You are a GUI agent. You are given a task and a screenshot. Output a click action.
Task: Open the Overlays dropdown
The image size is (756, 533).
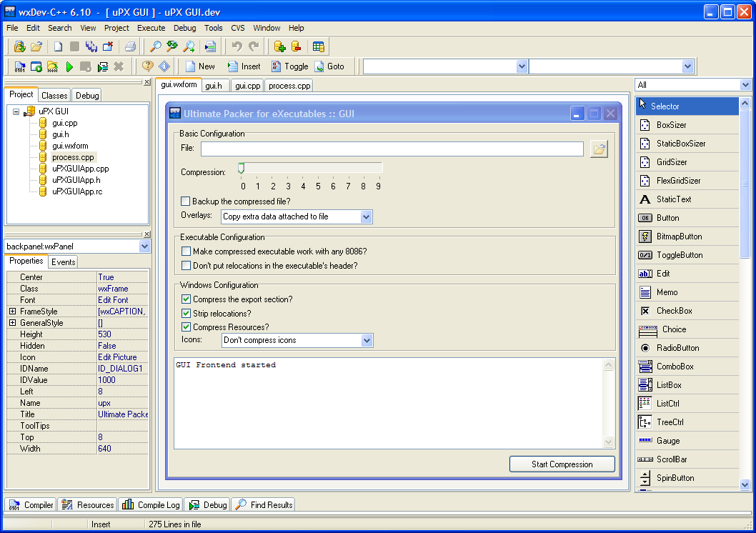point(366,217)
